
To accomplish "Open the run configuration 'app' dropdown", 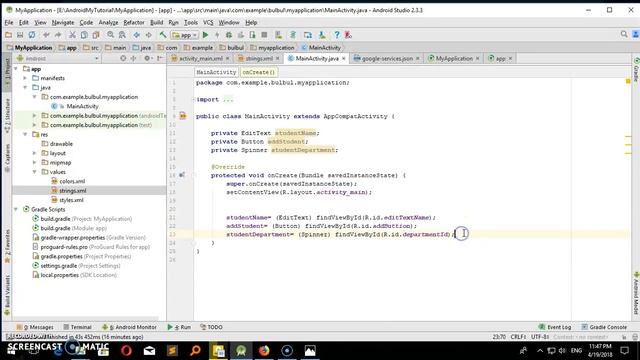I will click(x=185, y=36).
